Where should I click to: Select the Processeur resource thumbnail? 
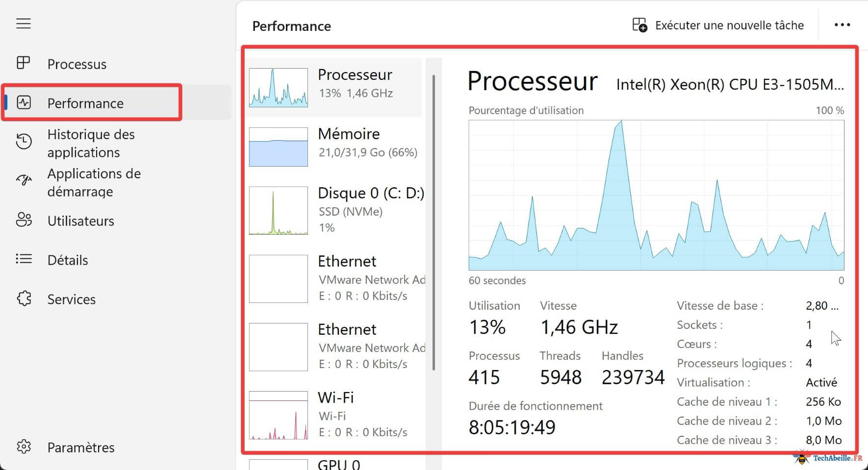point(278,88)
